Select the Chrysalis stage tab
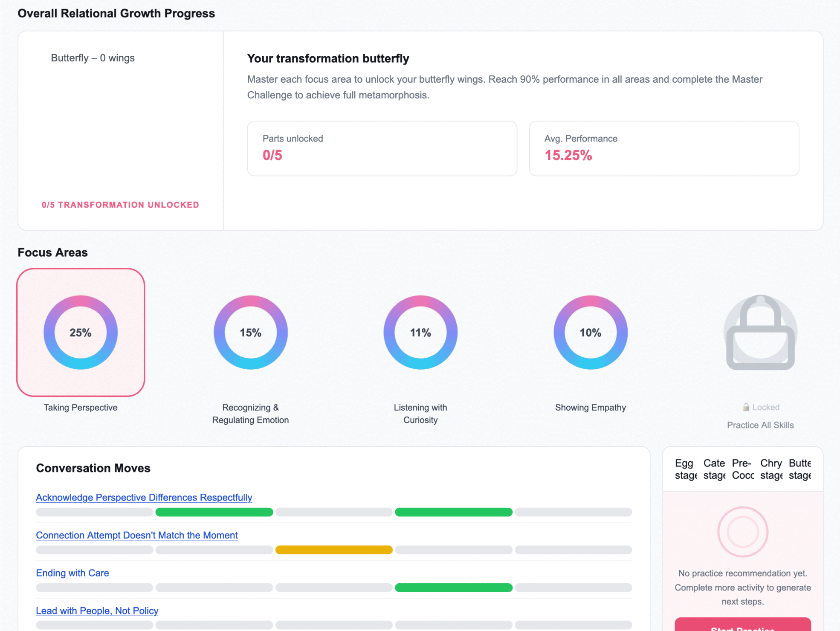The height and width of the screenshot is (631, 840). (x=771, y=469)
